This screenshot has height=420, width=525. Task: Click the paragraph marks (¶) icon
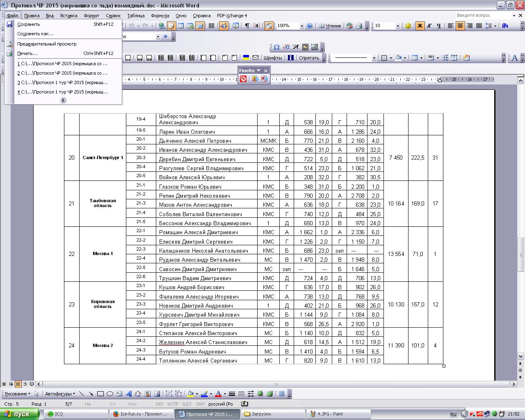point(247,26)
